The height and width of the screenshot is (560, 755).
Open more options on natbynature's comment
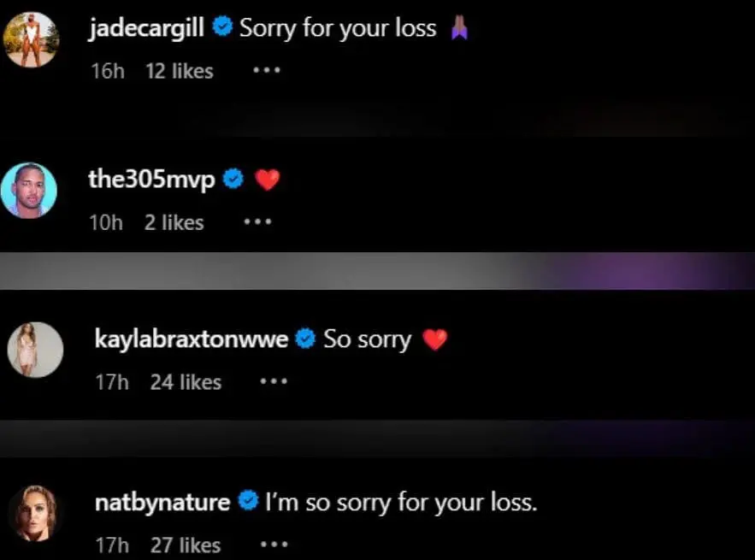click(x=274, y=545)
